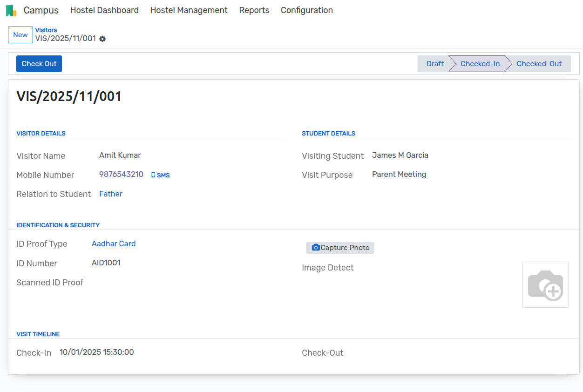The width and height of the screenshot is (583, 392).
Task: Open the Visiting Student field James M Garcia
Action: 400,155
